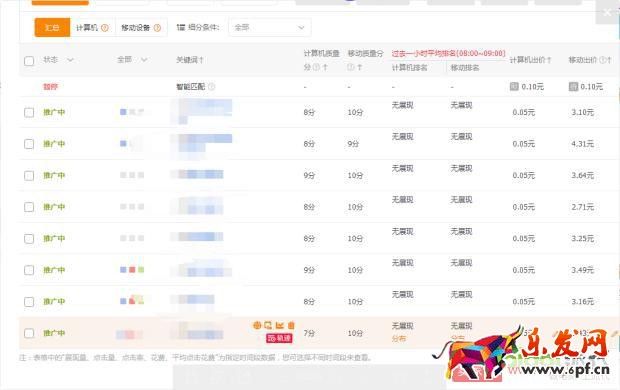Screen dimensions: 620x390
Task: Open help icon beside 移动设备 tab
Action: tap(157, 28)
